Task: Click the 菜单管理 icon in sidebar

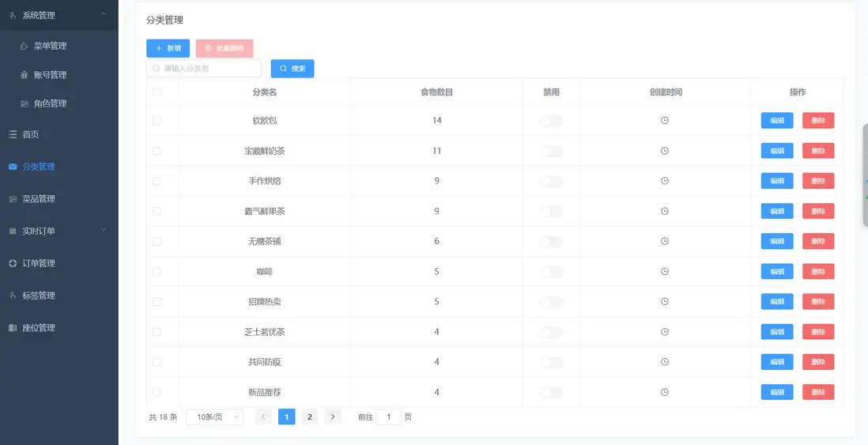Action: pyautogui.click(x=25, y=46)
